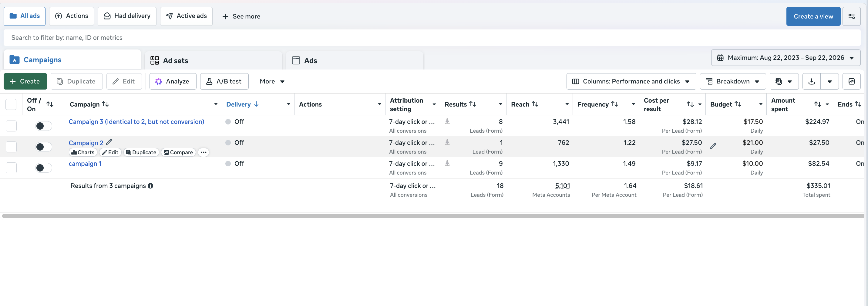Click the search filter input field
868x306 pixels.
[432, 38]
